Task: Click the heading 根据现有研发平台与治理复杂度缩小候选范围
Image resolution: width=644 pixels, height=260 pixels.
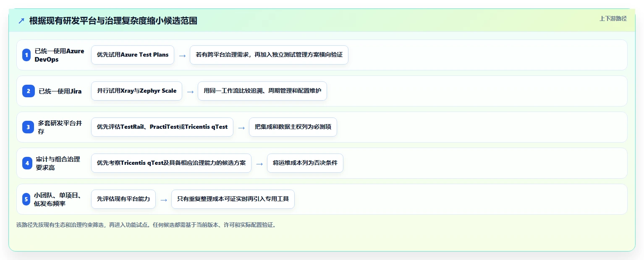Action: (113, 21)
